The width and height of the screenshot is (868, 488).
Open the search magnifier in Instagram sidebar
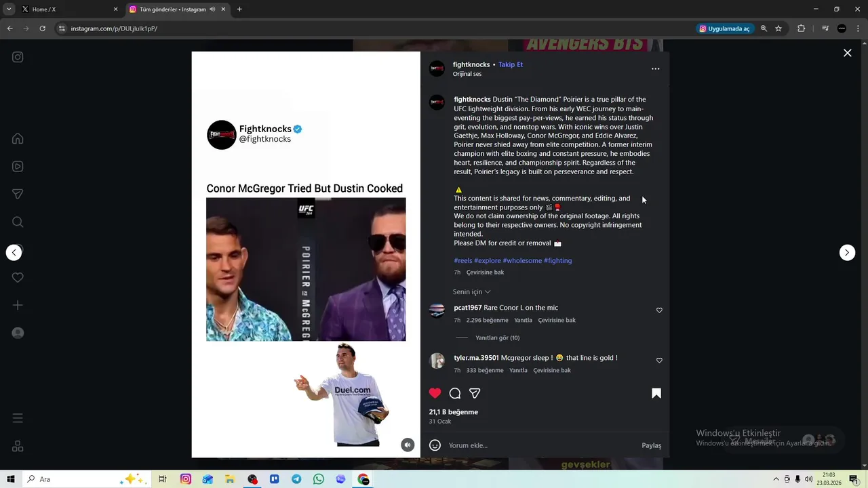pos(18,222)
